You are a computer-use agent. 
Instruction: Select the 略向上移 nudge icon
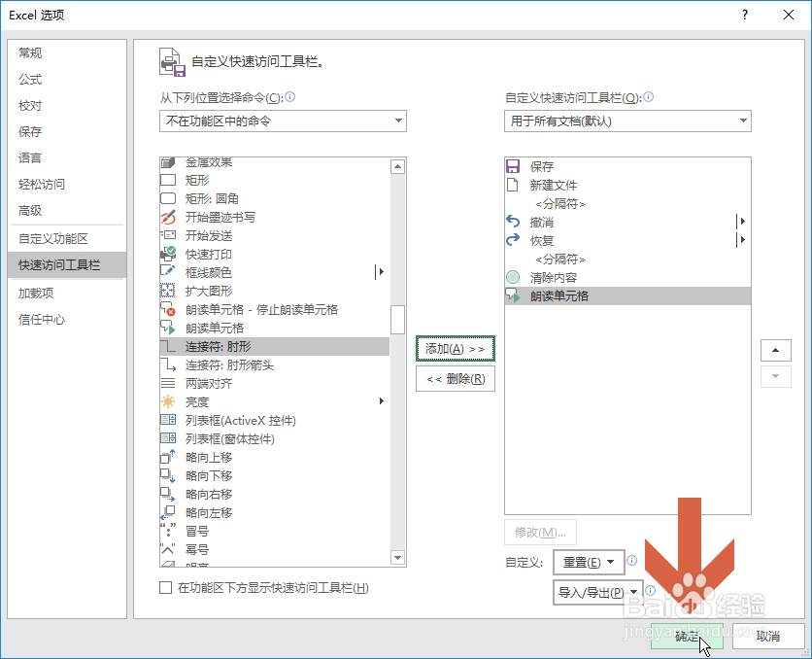click(x=168, y=457)
